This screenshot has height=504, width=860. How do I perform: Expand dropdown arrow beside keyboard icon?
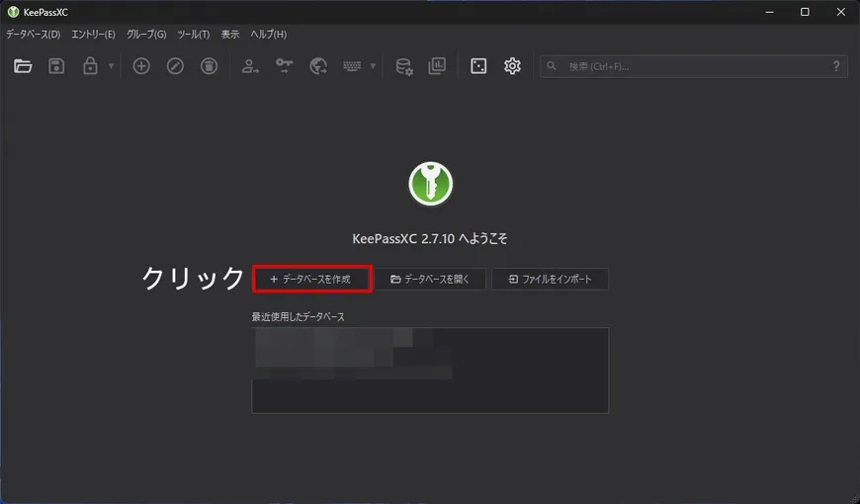coord(373,66)
